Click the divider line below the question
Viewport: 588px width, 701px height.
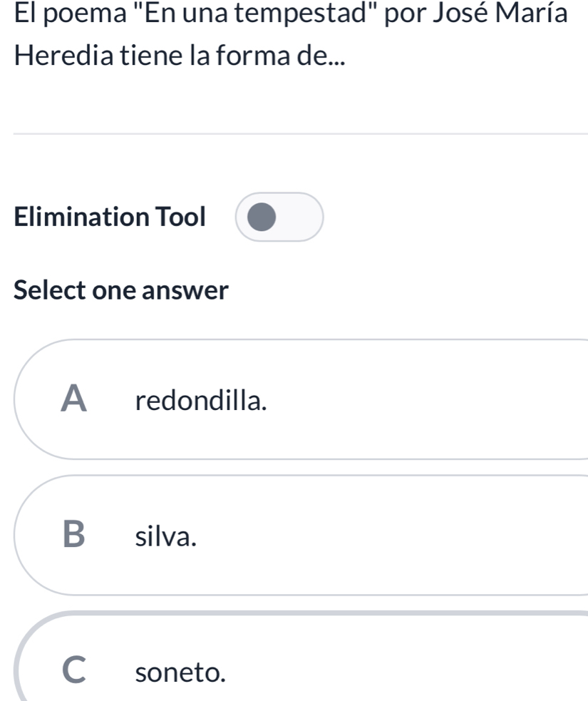(301, 133)
